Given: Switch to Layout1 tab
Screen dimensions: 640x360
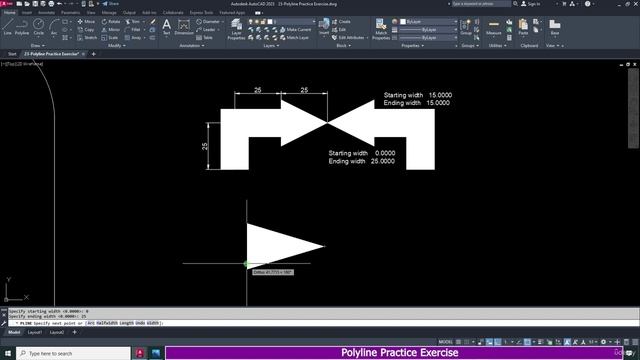Looking at the screenshot, I should [x=35, y=332].
